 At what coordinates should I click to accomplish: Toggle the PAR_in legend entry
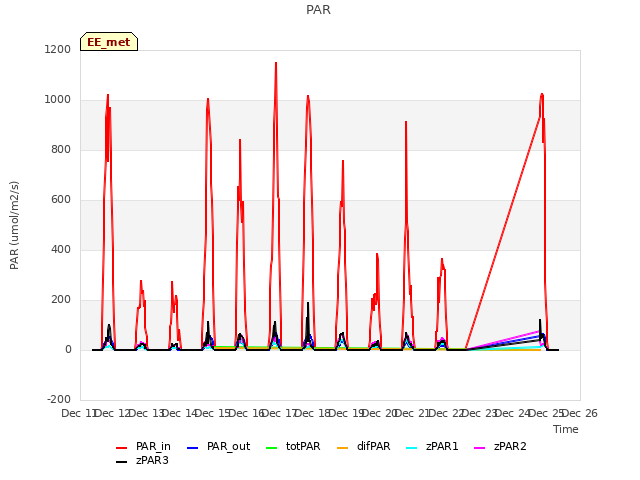click(x=143, y=447)
